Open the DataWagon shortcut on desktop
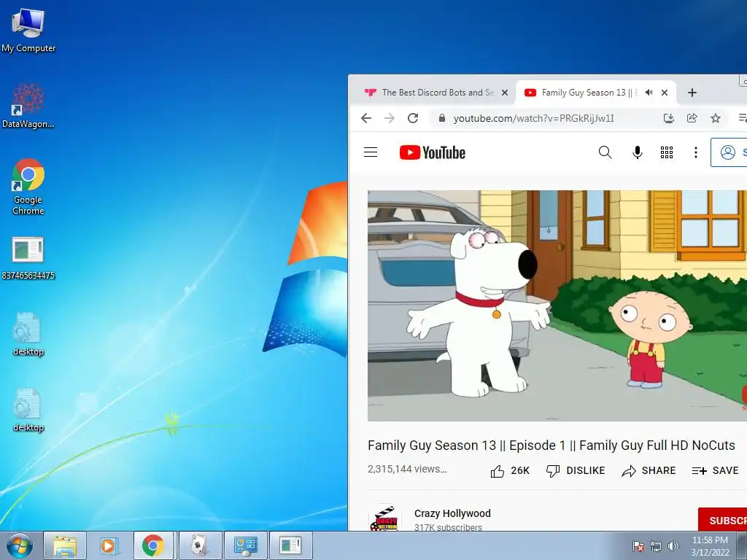 pos(28,106)
